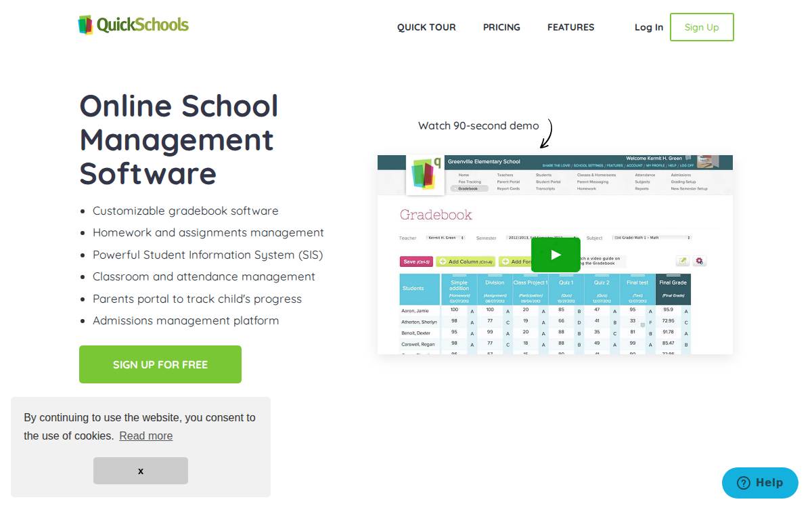
Task: Click the Parents portal bullet
Action: (x=197, y=299)
